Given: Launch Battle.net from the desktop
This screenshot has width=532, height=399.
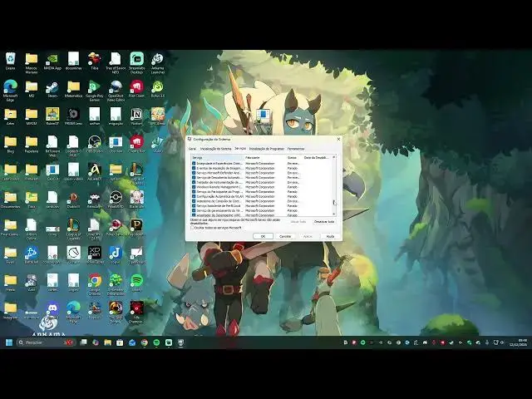Looking at the screenshot, I should tap(32, 255).
